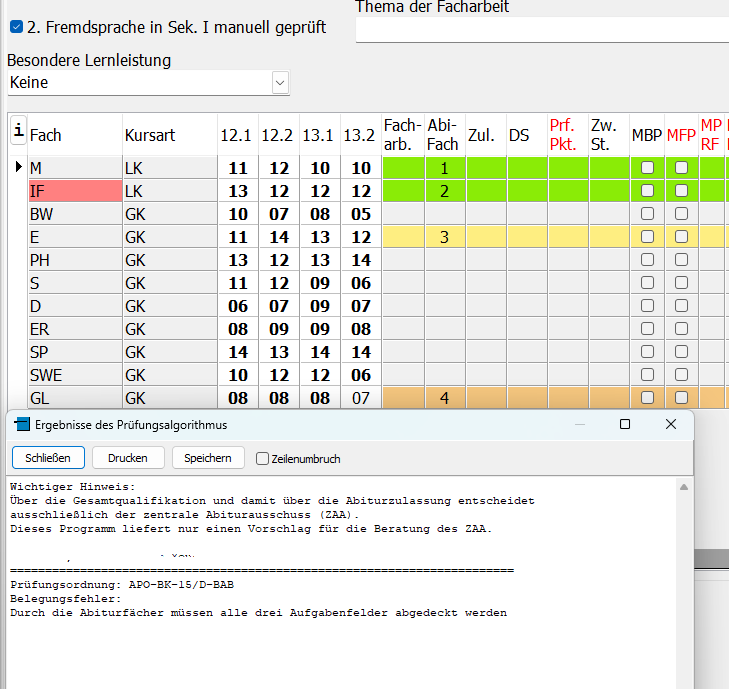Click the Abi-Fach cell '4' in GL row

click(x=445, y=398)
